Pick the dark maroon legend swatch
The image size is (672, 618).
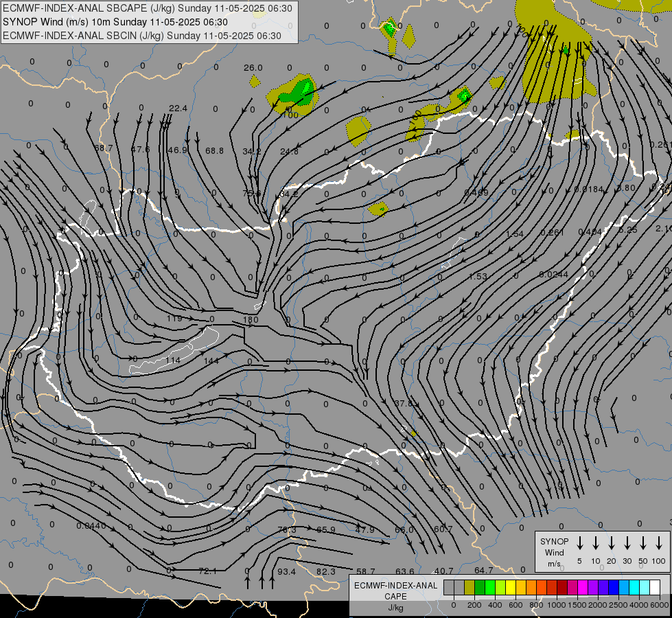coord(562,587)
